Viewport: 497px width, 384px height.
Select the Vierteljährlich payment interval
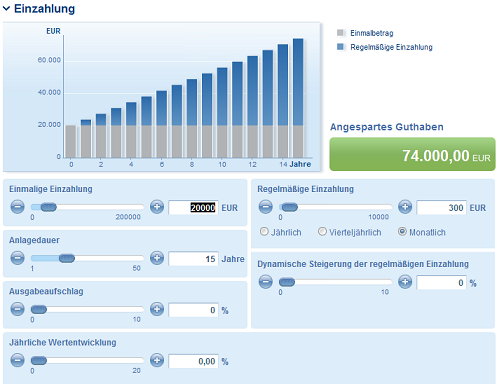tap(322, 232)
